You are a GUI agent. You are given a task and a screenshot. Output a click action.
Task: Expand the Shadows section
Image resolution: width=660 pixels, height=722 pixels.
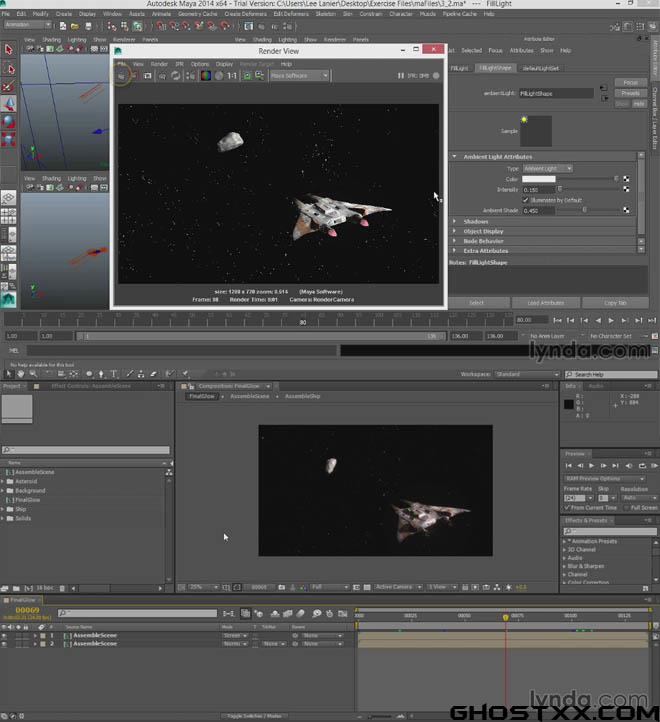455,221
